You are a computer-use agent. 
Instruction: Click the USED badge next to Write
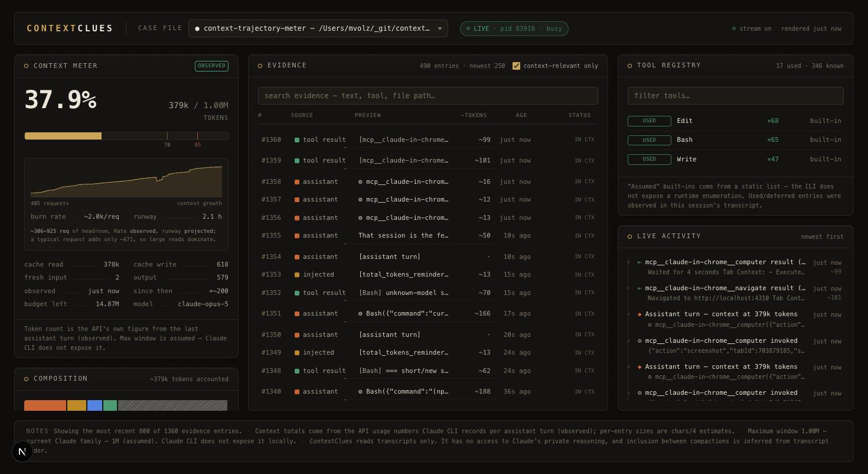[650, 160]
